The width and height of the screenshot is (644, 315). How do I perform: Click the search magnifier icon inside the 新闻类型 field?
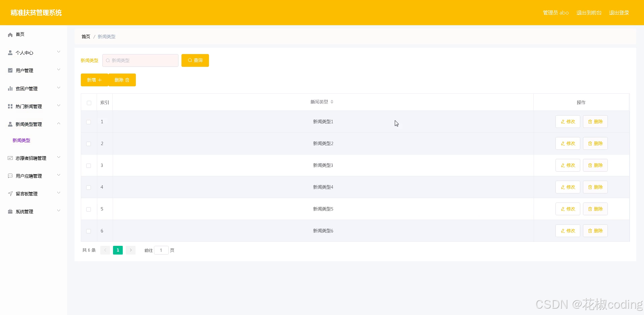tap(108, 60)
